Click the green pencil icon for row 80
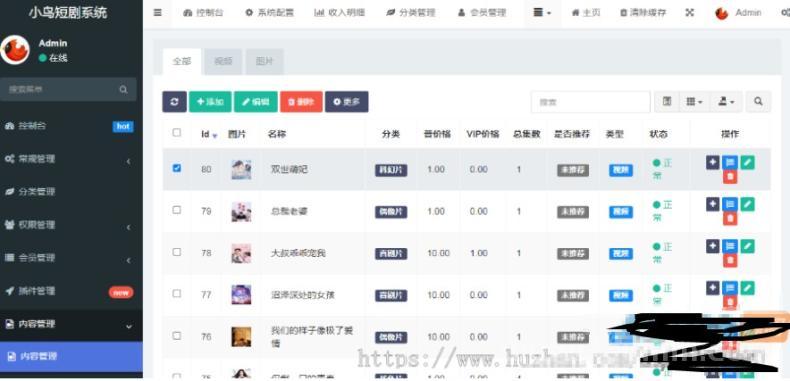 point(748,162)
